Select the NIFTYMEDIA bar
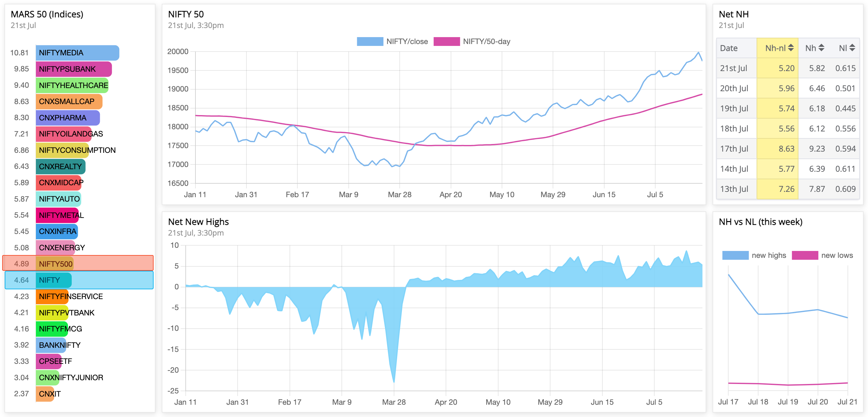 (x=77, y=53)
